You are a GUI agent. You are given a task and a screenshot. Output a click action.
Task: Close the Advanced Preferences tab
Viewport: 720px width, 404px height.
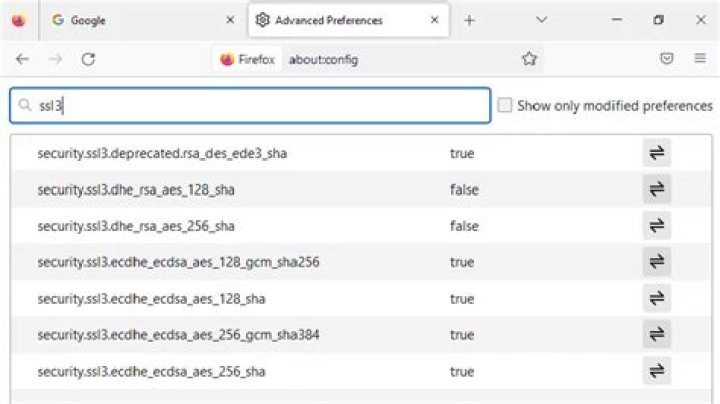pyautogui.click(x=434, y=20)
